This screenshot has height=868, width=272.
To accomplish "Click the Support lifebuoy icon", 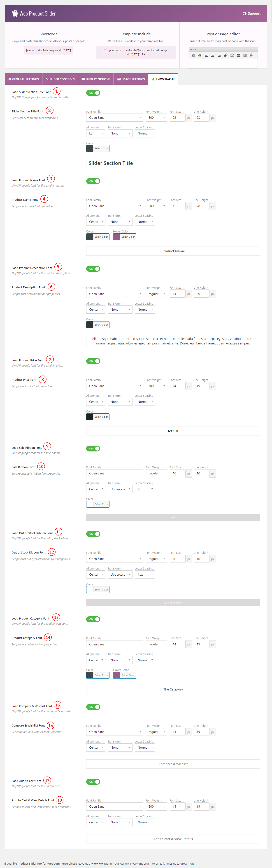I will click(244, 14).
